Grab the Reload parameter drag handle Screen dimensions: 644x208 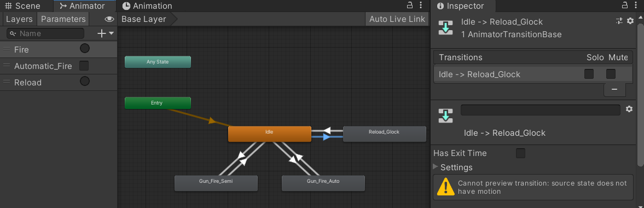pos(6,82)
